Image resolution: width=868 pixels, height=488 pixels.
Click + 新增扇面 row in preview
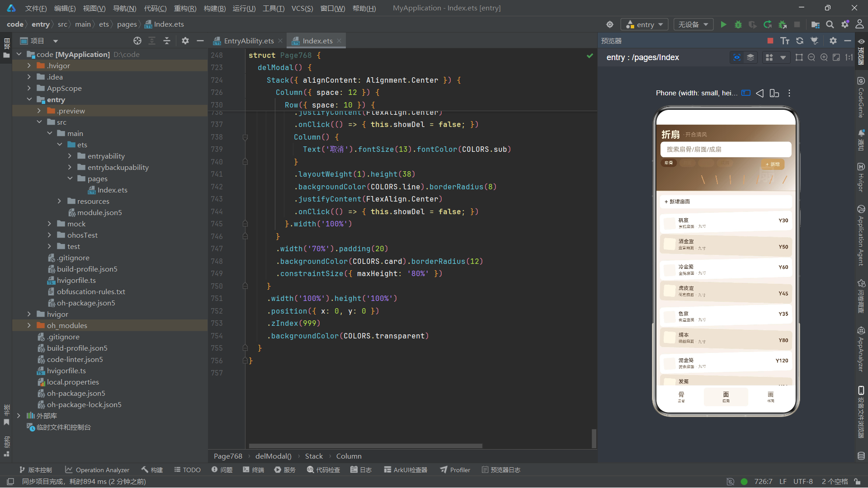(x=726, y=202)
